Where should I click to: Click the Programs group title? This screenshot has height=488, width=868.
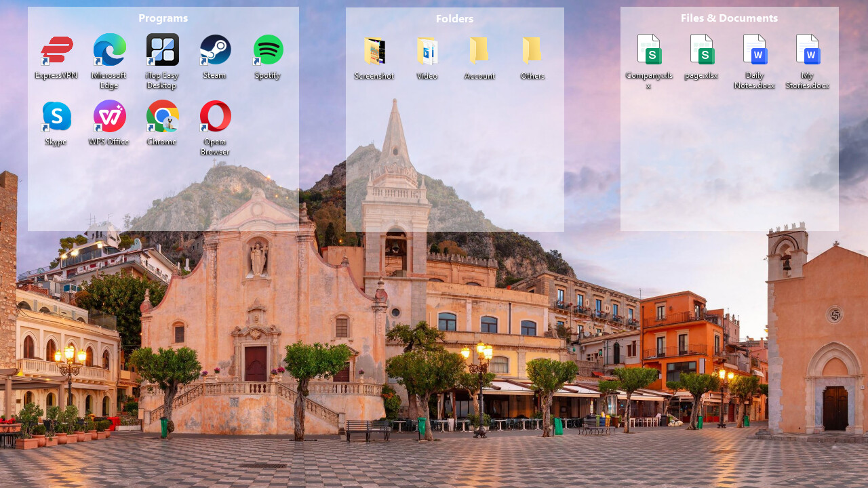point(163,18)
